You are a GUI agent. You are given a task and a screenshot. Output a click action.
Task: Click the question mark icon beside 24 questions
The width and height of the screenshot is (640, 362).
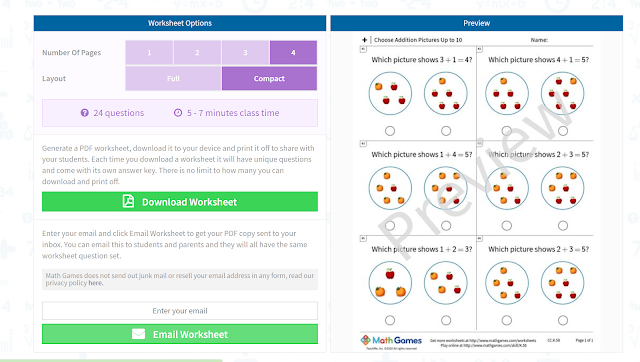tap(84, 113)
